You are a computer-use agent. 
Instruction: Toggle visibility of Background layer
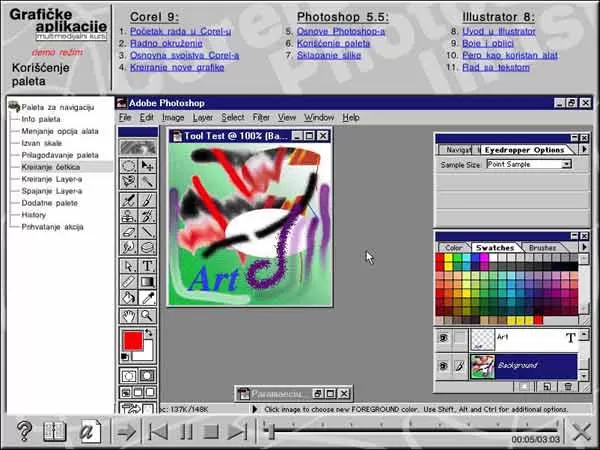pos(443,366)
